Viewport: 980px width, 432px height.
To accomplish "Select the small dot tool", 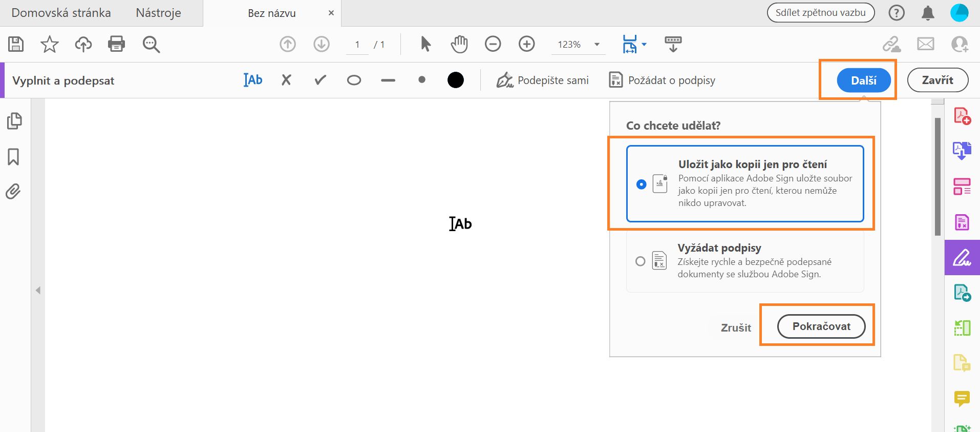I will point(422,80).
